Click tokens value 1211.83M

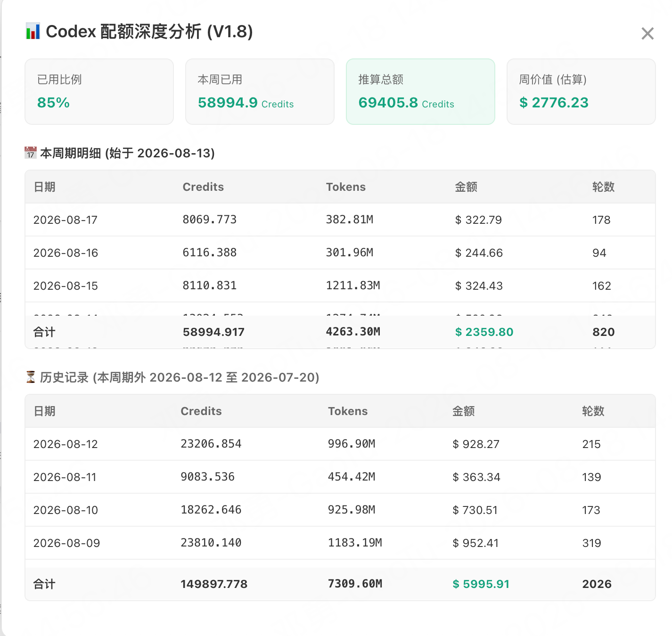click(353, 285)
